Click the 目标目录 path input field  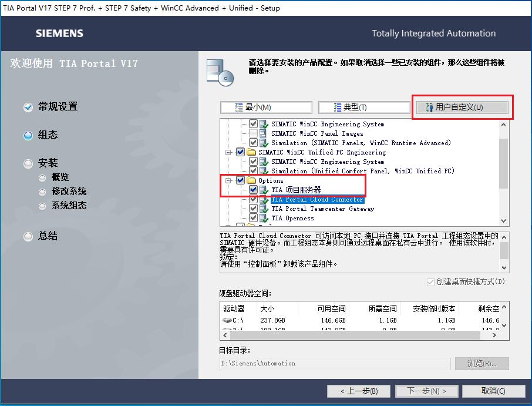click(335, 364)
